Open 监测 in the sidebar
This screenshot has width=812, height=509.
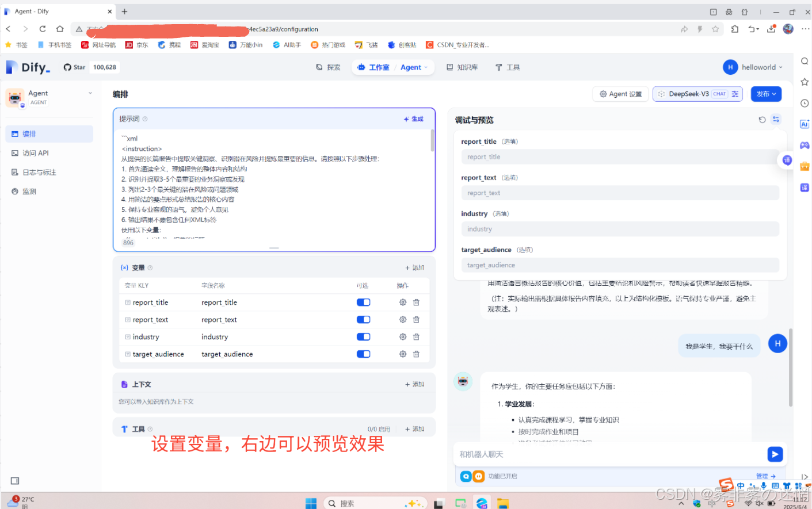(x=49, y=192)
